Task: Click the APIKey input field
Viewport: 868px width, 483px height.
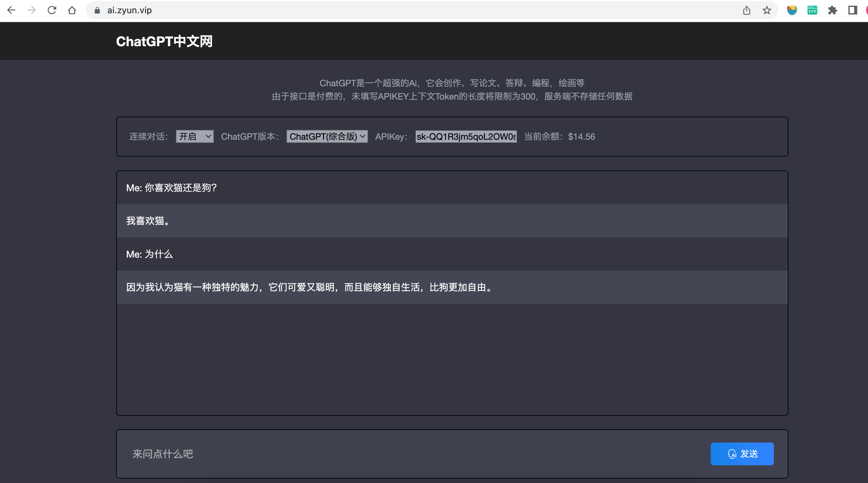Action: point(466,137)
